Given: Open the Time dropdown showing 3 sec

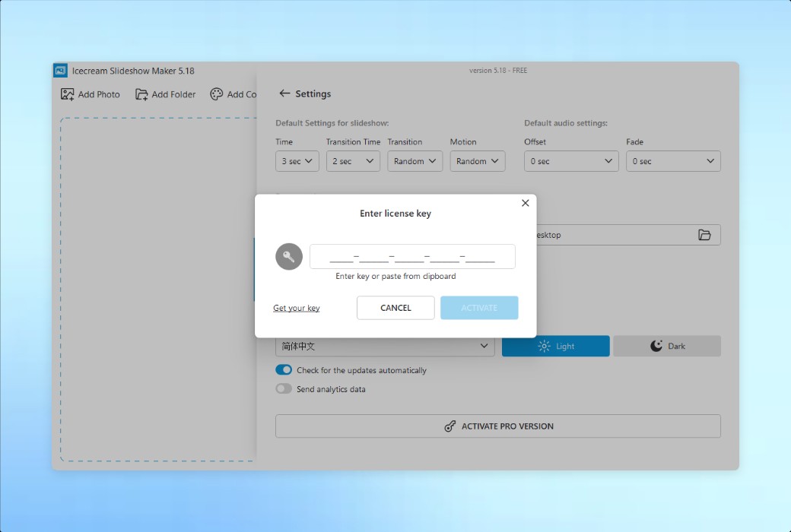Looking at the screenshot, I should click(x=297, y=161).
